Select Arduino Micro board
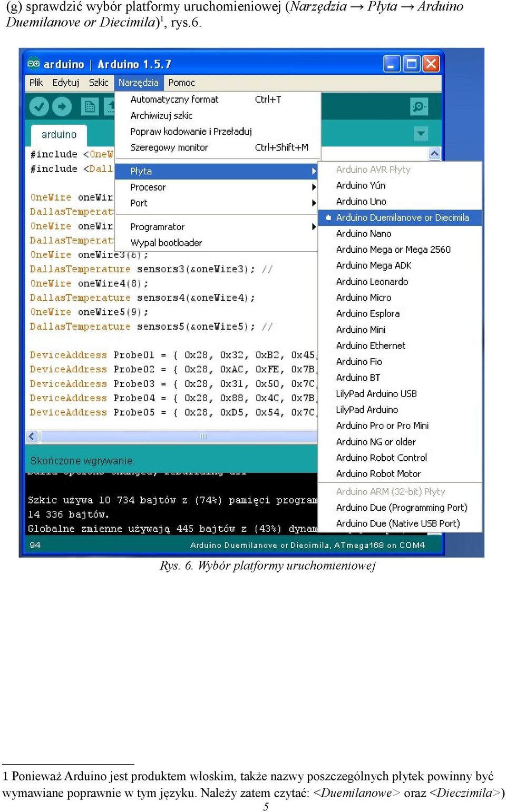Screen dimensions: 506x812 coord(400,298)
